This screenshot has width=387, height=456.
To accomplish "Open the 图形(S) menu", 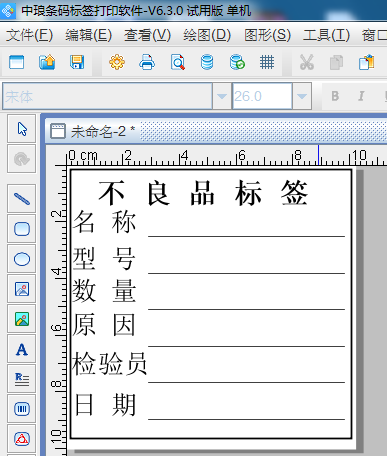I will coord(267,35).
